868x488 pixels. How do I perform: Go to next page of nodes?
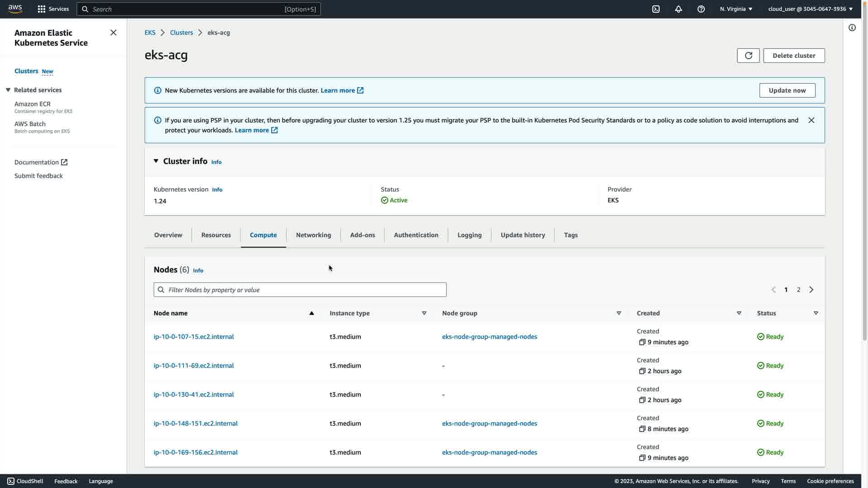pyautogui.click(x=811, y=290)
